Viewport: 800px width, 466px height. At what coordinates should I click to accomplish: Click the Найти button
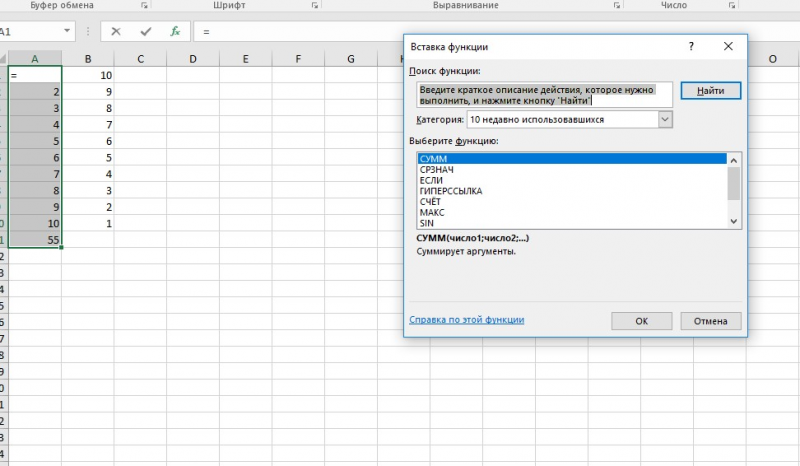[711, 90]
